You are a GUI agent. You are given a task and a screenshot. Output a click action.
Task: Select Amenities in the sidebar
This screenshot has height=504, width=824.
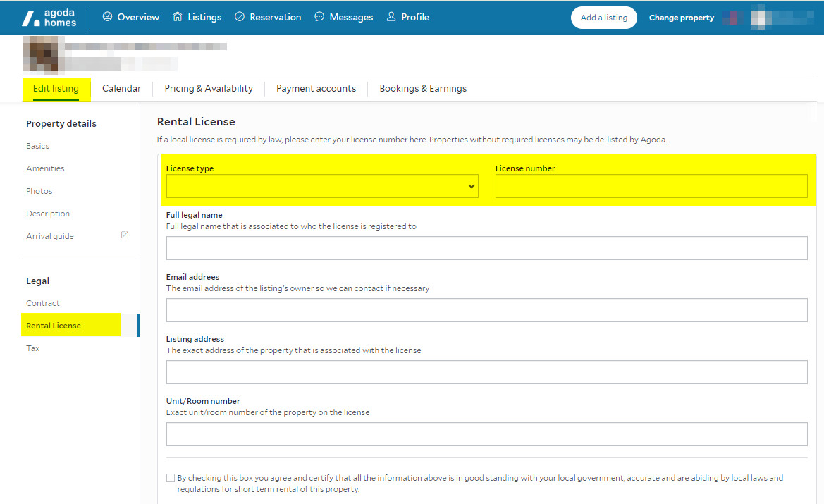click(x=45, y=168)
